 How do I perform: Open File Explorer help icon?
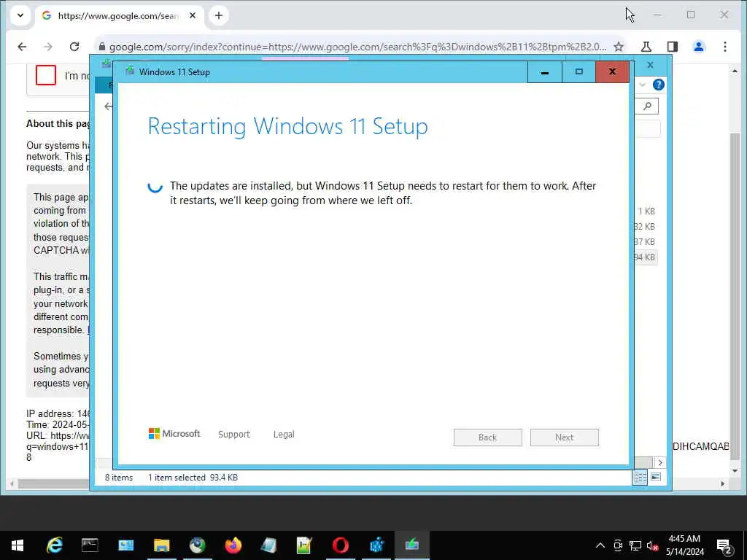[659, 85]
